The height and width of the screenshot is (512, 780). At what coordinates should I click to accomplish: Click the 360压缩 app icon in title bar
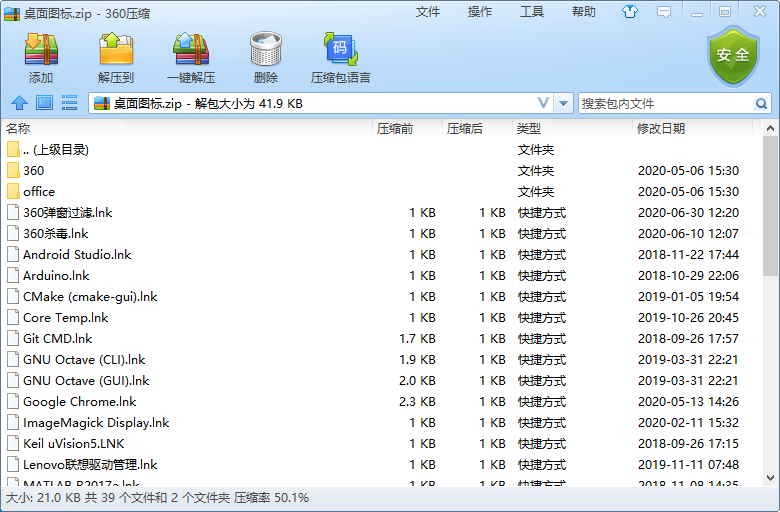click(12, 13)
